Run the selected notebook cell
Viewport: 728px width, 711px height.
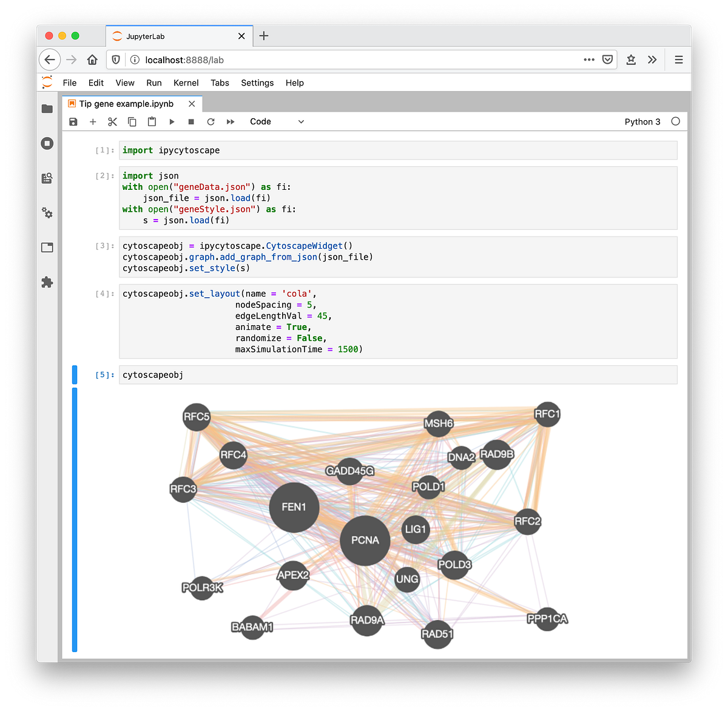click(172, 121)
